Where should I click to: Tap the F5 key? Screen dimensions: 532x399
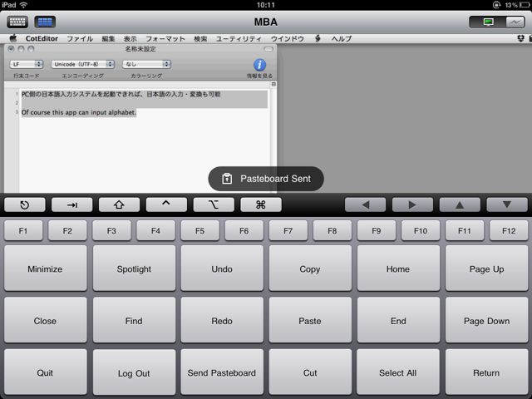tap(199, 231)
